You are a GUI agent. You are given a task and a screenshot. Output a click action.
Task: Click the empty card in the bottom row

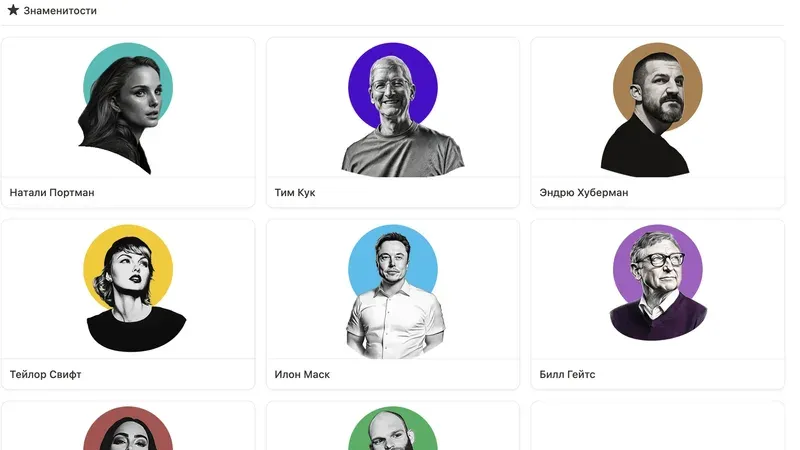(x=658, y=426)
